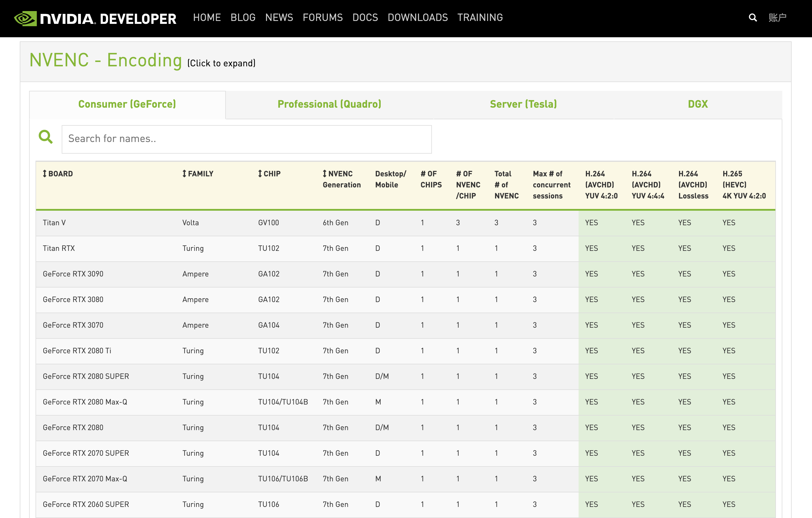Open the FORUMS navigation link
The width and height of the screenshot is (812, 518).
[322, 17]
